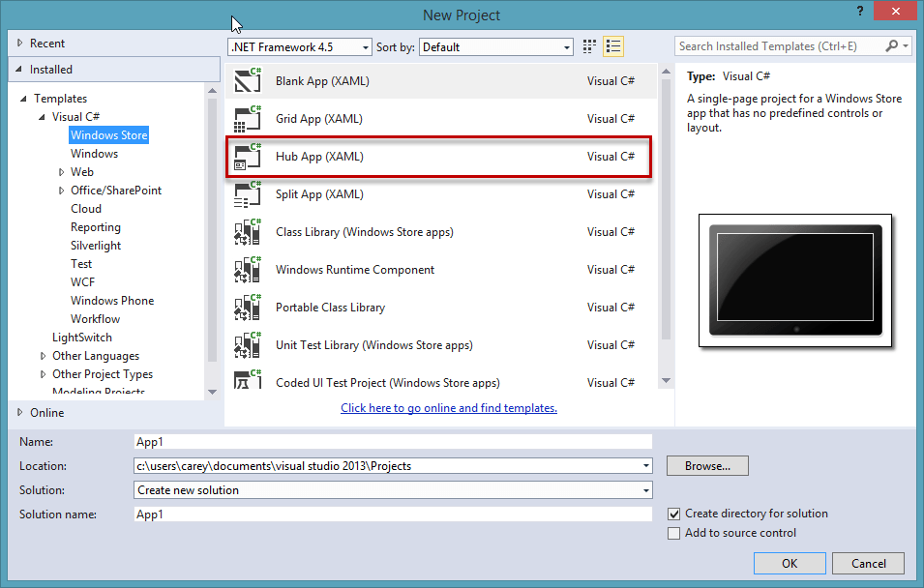The height and width of the screenshot is (588, 924).
Task: Open the Solution Create new solution dropdown
Action: 646,490
